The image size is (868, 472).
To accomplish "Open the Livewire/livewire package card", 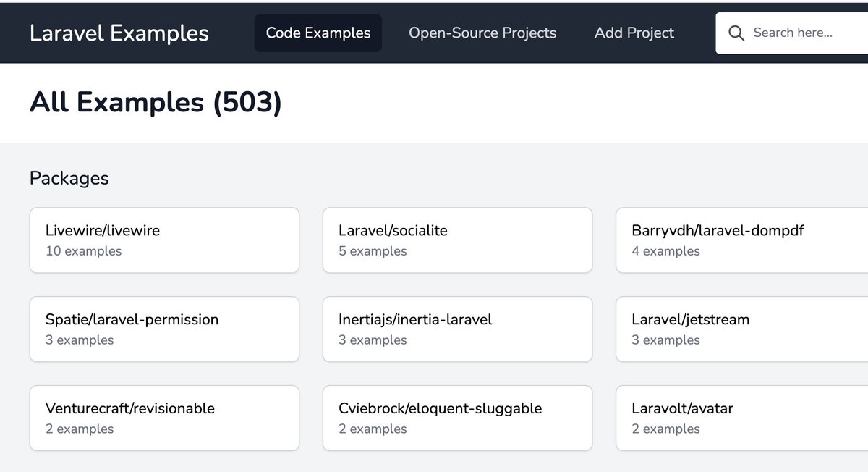I will coord(164,240).
